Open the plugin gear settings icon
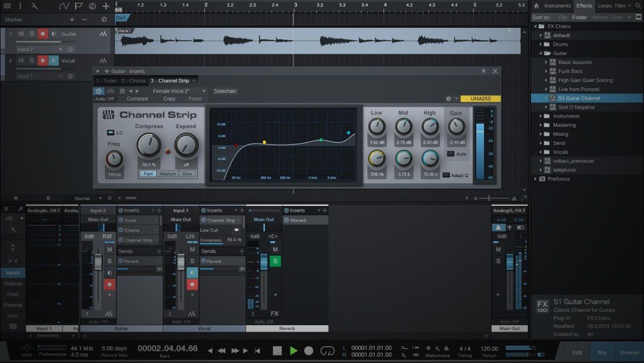 [x=449, y=99]
